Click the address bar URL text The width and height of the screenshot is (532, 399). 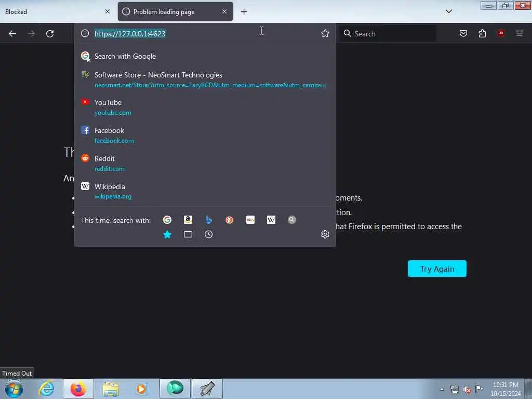(130, 34)
